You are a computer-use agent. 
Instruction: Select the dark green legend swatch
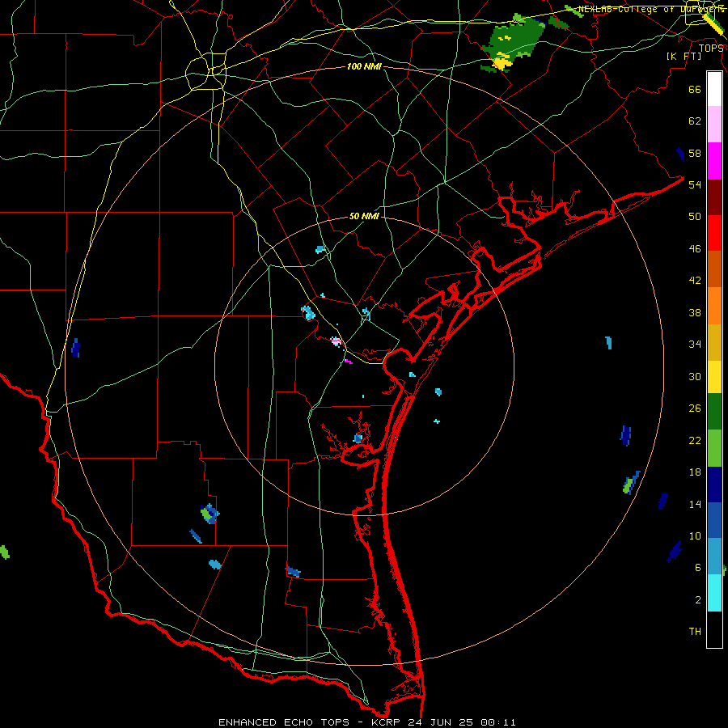(x=714, y=412)
